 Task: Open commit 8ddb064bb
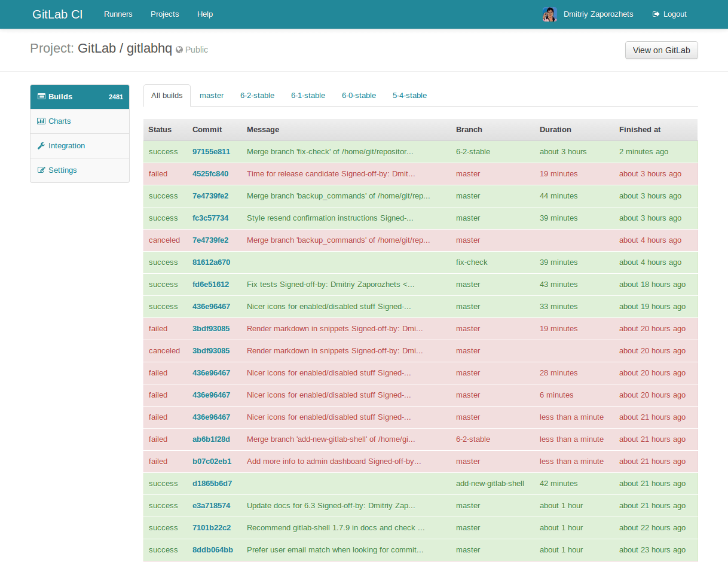[x=213, y=550]
